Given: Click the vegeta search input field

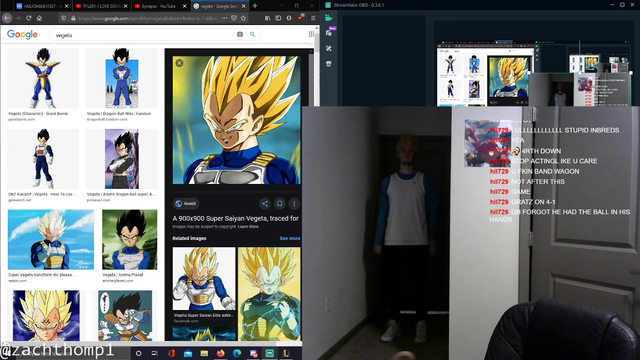Looking at the screenshot, I should 143,35.
